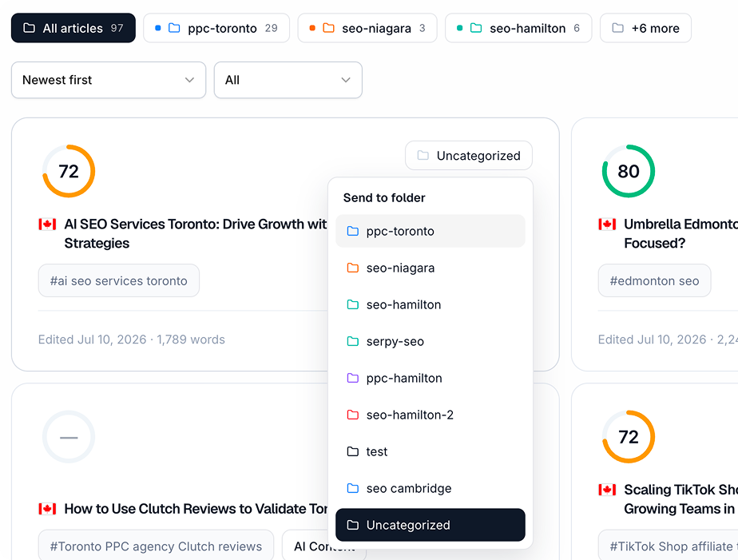Click the orange folder icon in seo-niagara tab
The height and width of the screenshot is (560, 738).
328,28
